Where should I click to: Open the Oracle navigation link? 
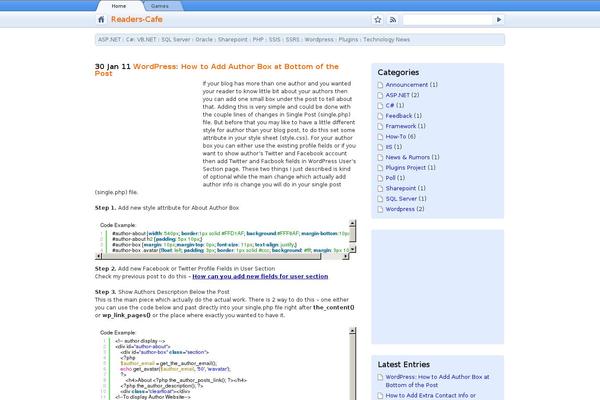[204, 39]
